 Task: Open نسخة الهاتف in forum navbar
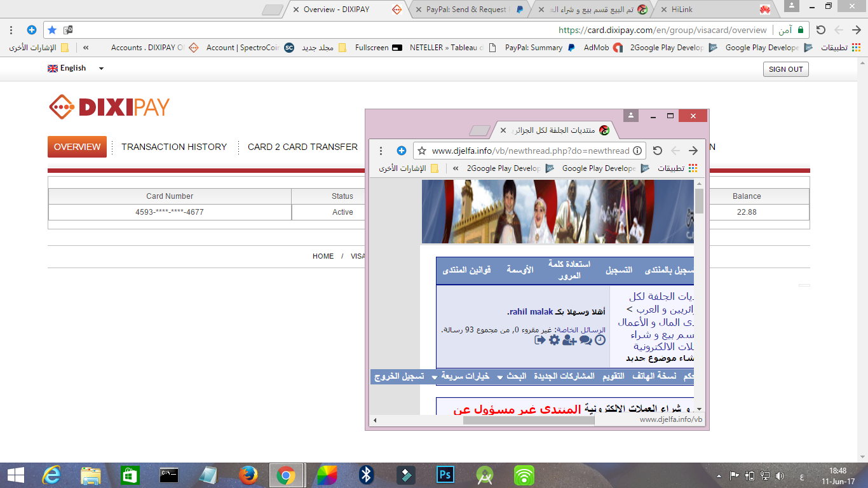coord(654,376)
